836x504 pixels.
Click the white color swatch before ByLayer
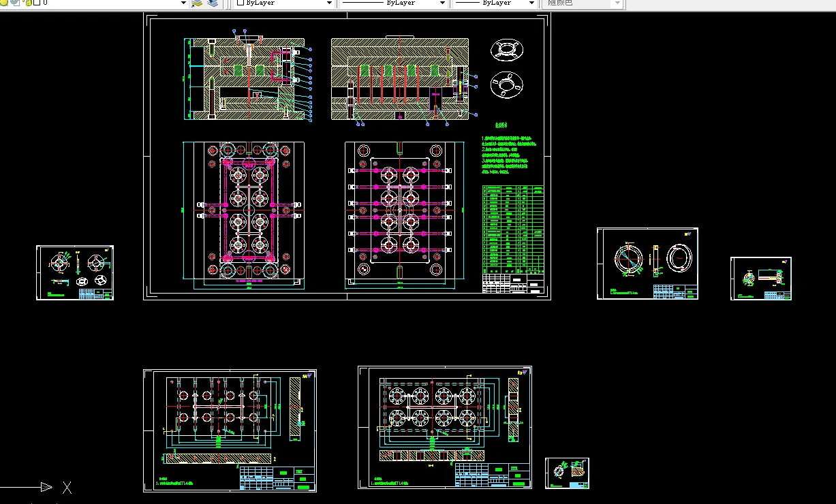(240, 3)
